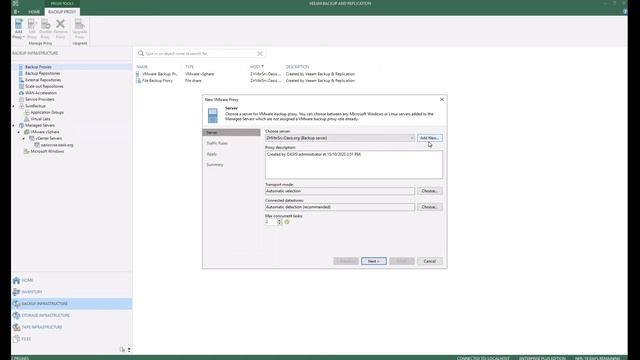640x360 pixels.
Task: Collapse the Managed Servers node arrow
Action: pos(13,125)
